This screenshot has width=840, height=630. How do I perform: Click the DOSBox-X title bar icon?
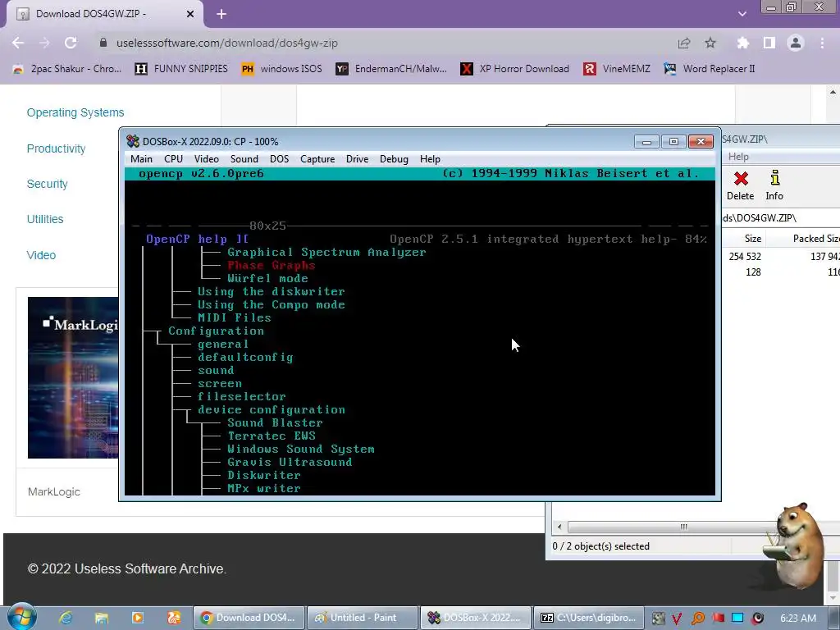pyautogui.click(x=133, y=141)
